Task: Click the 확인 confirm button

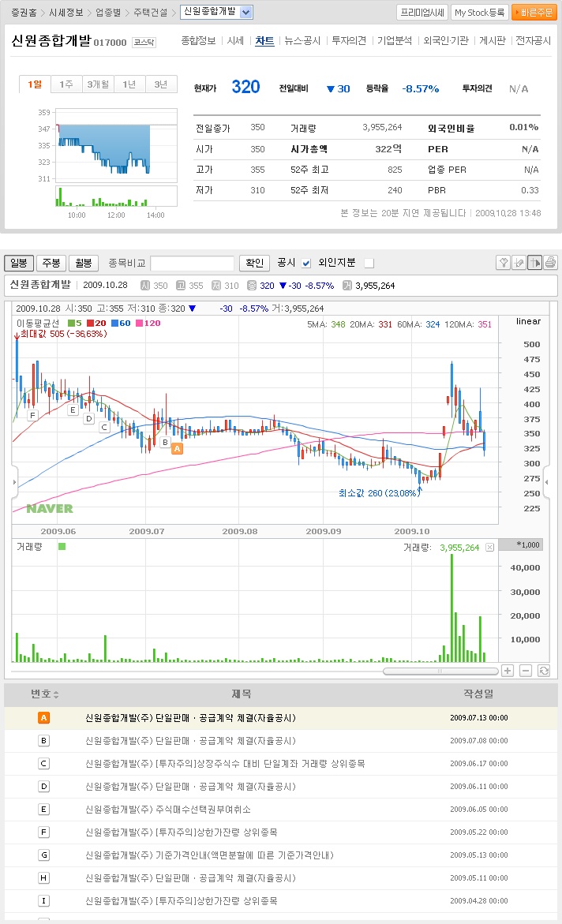Action: click(254, 263)
